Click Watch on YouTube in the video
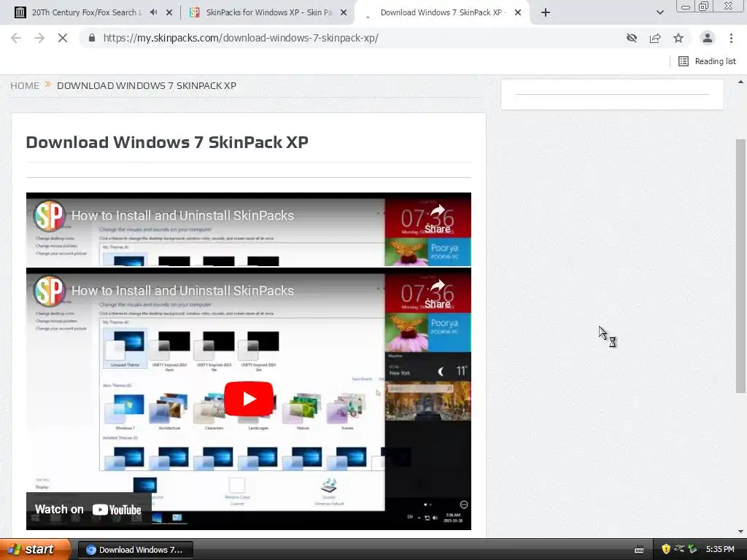This screenshot has width=747, height=560. click(88, 510)
